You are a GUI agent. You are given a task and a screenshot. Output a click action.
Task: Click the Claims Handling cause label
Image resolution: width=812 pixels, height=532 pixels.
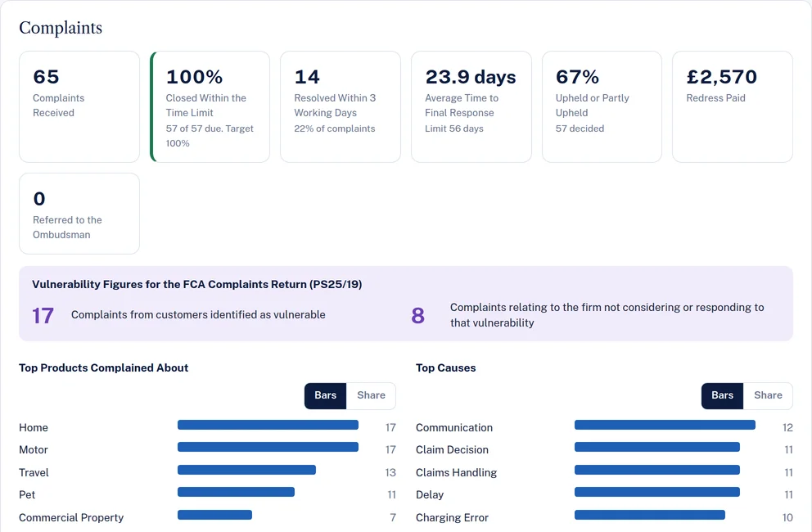coord(456,473)
